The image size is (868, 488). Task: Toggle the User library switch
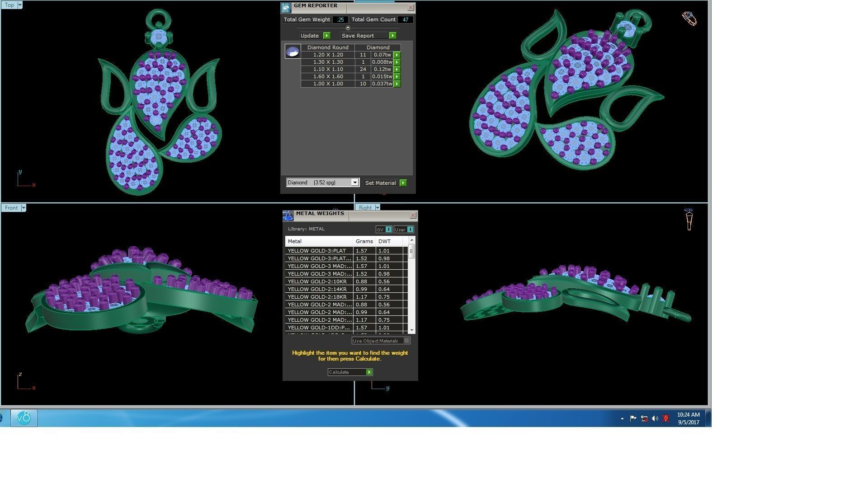click(x=410, y=230)
